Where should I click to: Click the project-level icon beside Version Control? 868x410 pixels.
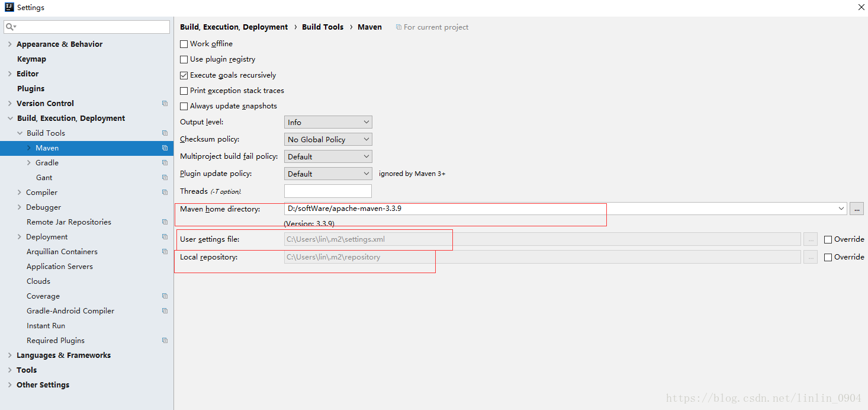(165, 103)
